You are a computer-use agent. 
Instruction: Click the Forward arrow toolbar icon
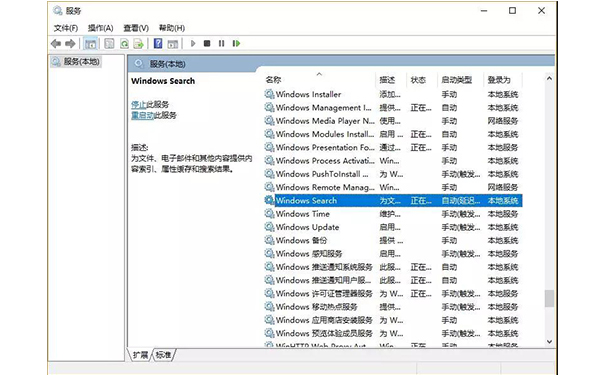70,44
